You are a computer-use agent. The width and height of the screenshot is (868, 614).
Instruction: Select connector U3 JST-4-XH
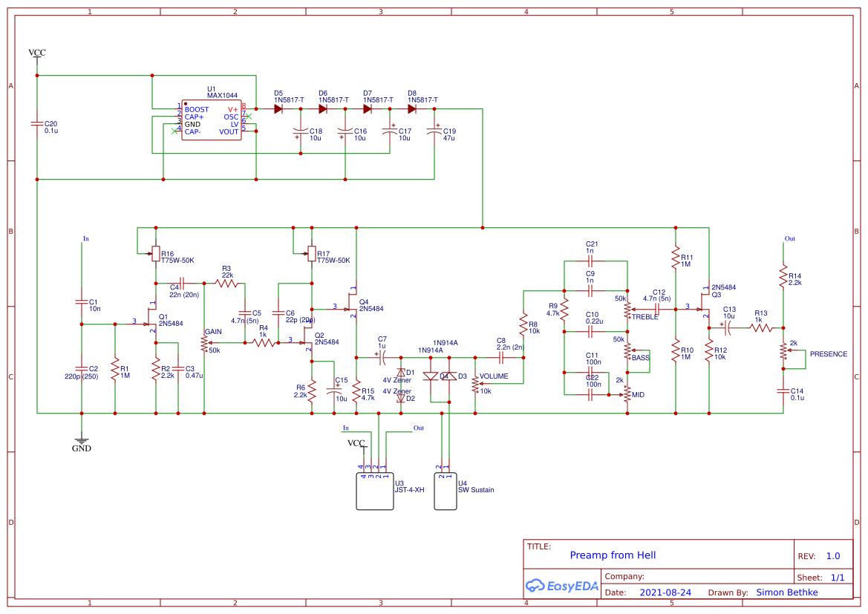pyautogui.click(x=375, y=491)
